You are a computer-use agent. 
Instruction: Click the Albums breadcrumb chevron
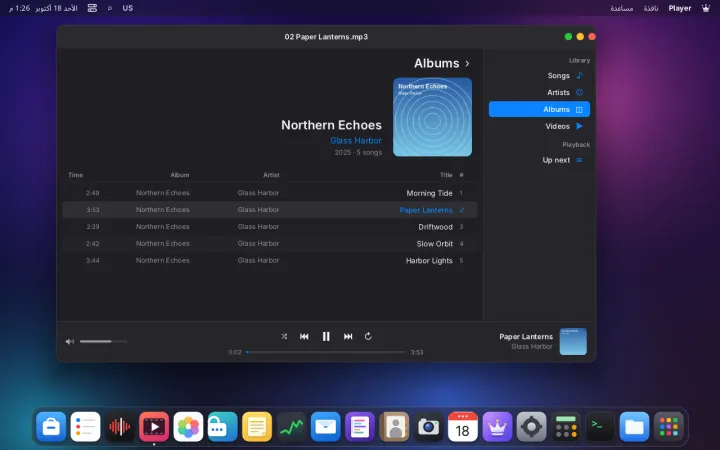point(467,63)
